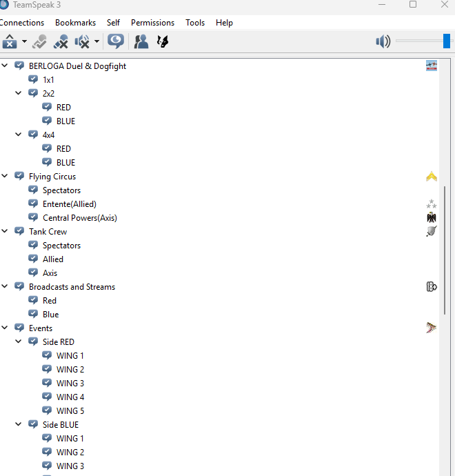Select Spectators under Tank Crew
Viewport: 455px width, 476px height.
[61, 246]
